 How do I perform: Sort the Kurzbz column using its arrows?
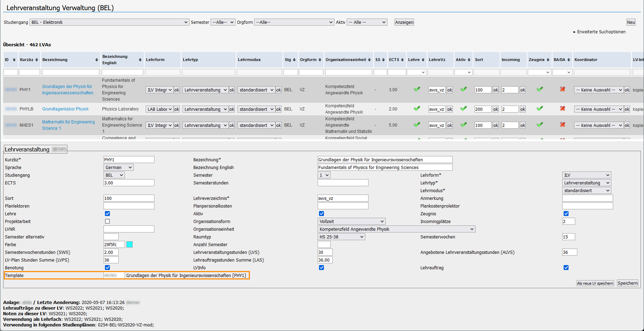37,60
